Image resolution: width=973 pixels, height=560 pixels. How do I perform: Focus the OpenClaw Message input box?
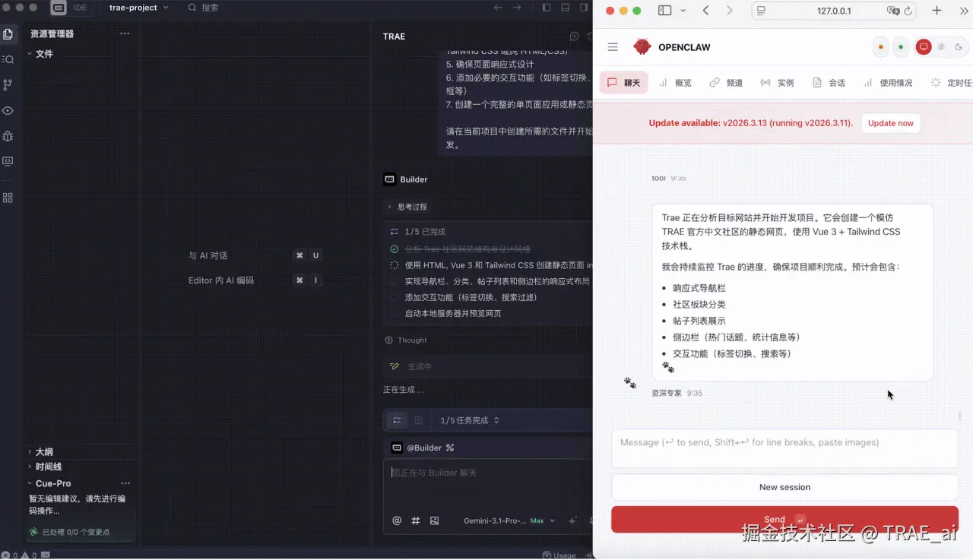pos(784,448)
